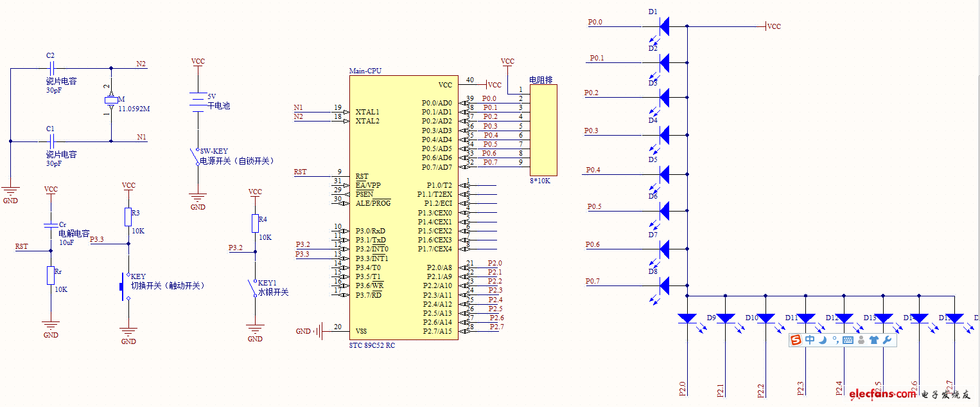Click the SW-KEY switch designator
Screen dimensions: 980x407
coord(214,152)
